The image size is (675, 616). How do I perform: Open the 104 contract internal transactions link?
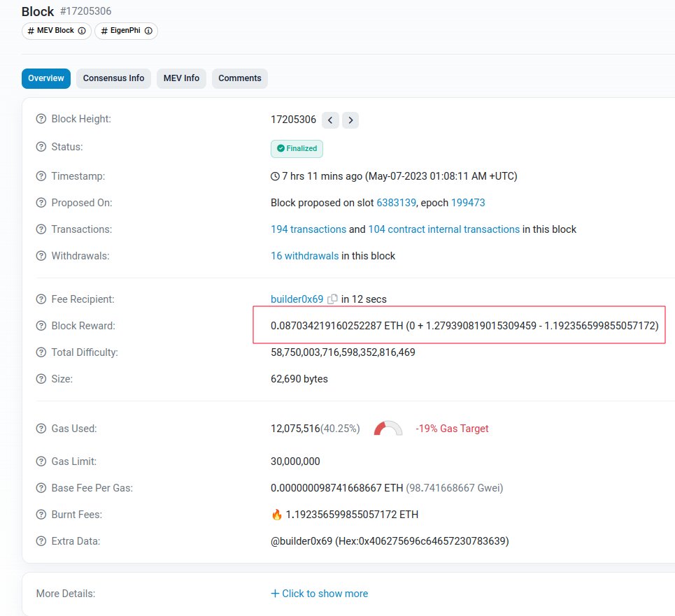tap(444, 229)
